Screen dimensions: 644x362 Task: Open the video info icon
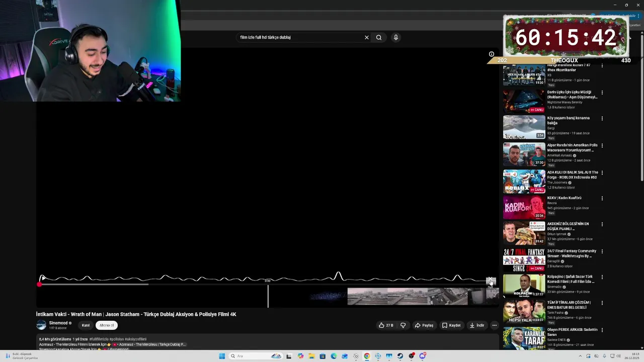(x=492, y=54)
